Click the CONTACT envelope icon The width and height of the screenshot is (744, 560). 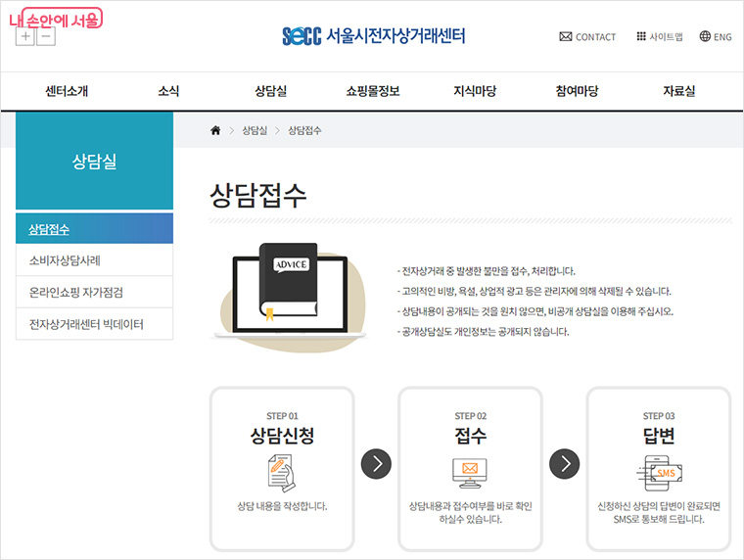pos(566,36)
